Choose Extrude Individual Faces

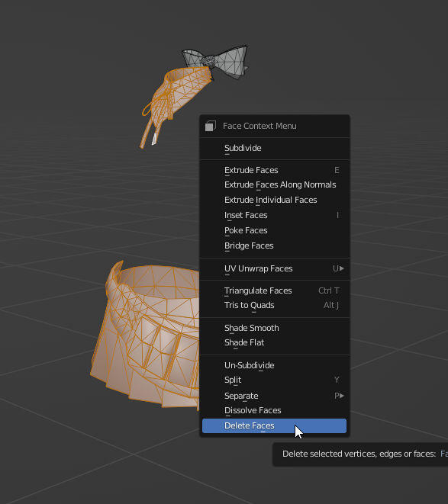[274, 200]
